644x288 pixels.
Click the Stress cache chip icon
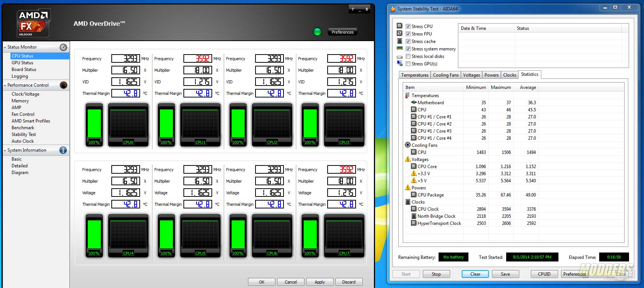click(x=400, y=41)
